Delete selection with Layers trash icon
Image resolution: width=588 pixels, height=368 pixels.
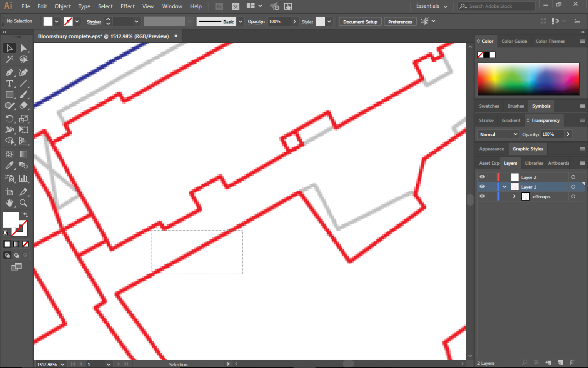point(572,363)
